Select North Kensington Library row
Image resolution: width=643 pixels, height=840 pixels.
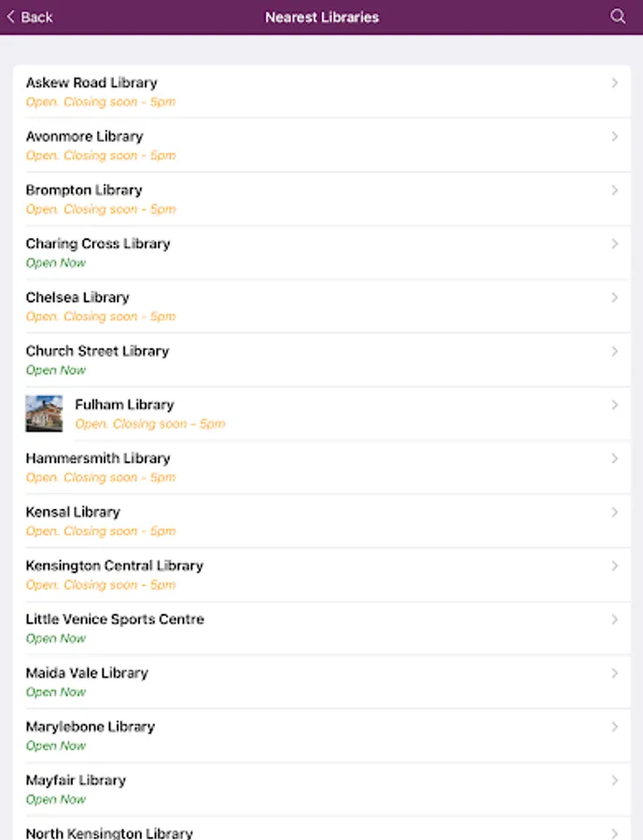tap(109, 833)
